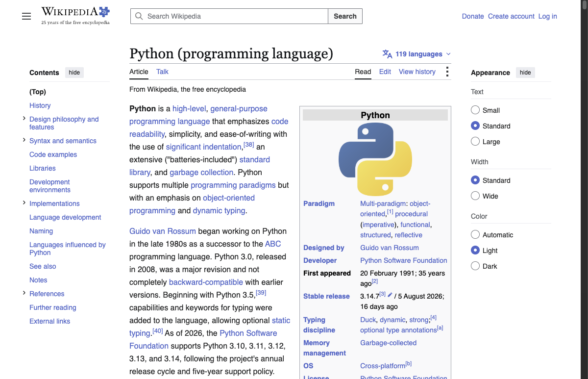Image resolution: width=588 pixels, height=379 pixels.
Task: Select Standard width option
Action: 475,180
